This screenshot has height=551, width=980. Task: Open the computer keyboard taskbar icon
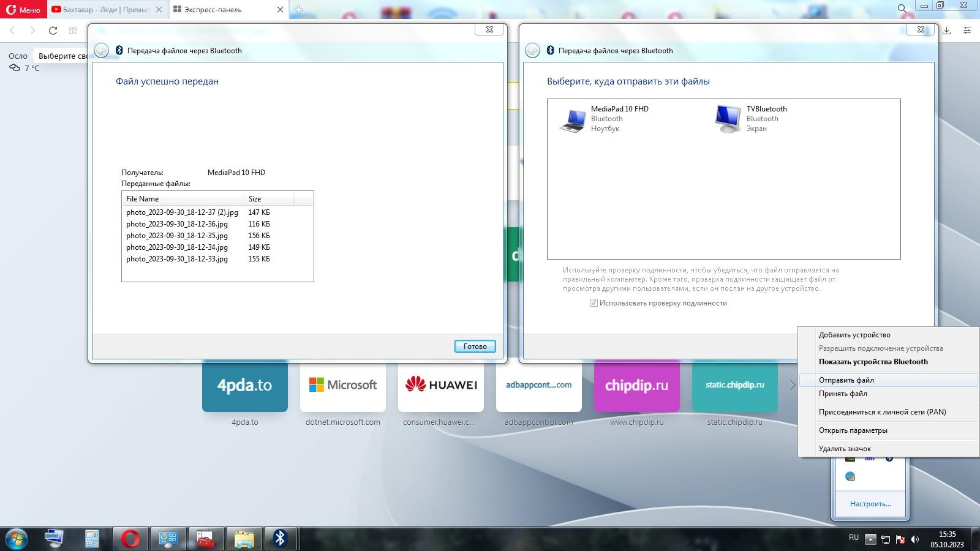click(54, 539)
